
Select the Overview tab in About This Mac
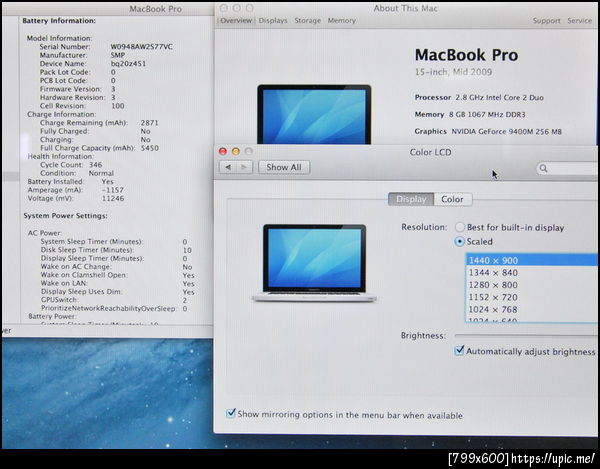(236, 21)
